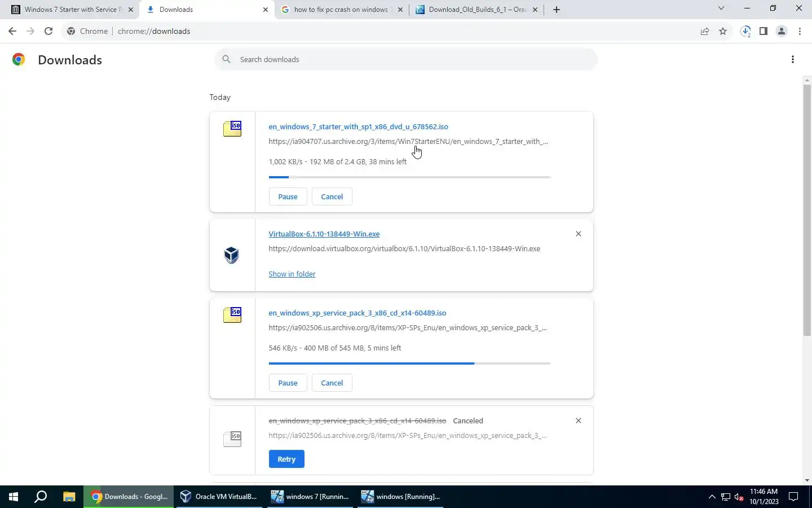Click Show in folder for VirtualBox
The height and width of the screenshot is (508, 812).
click(x=292, y=274)
